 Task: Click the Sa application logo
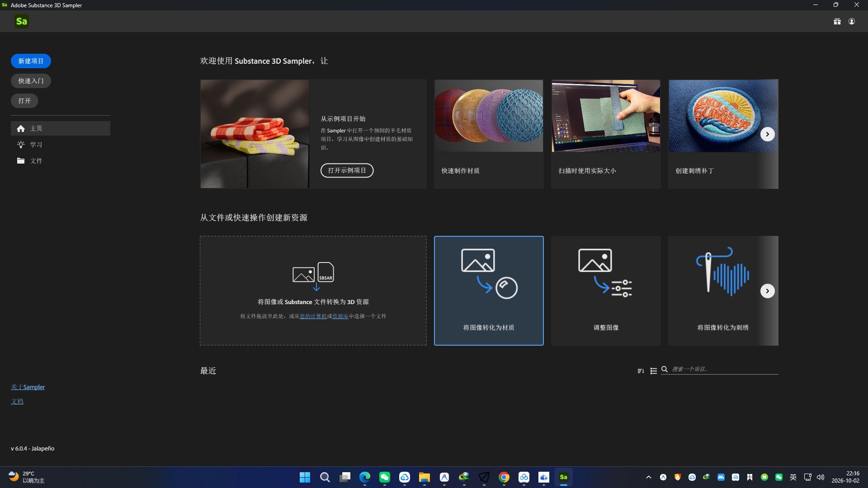[x=21, y=21]
